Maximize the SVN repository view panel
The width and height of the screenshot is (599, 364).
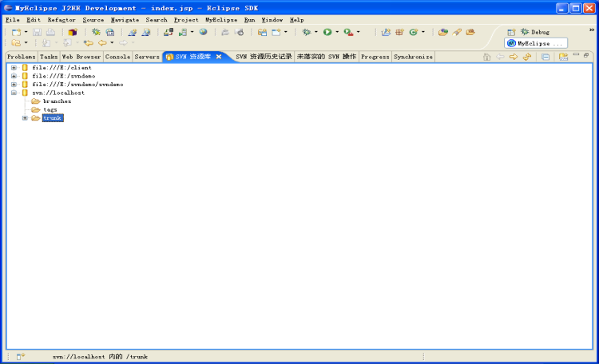pyautogui.click(x=586, y=55)
